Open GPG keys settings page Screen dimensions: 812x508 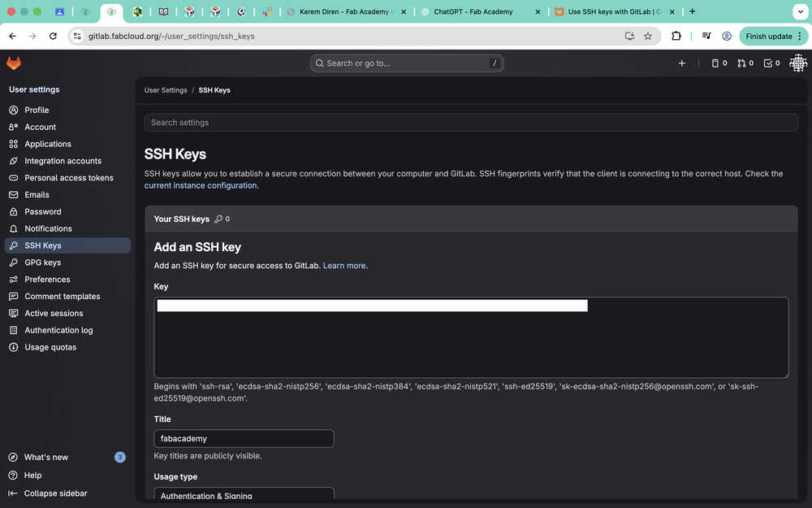(42, 263)
